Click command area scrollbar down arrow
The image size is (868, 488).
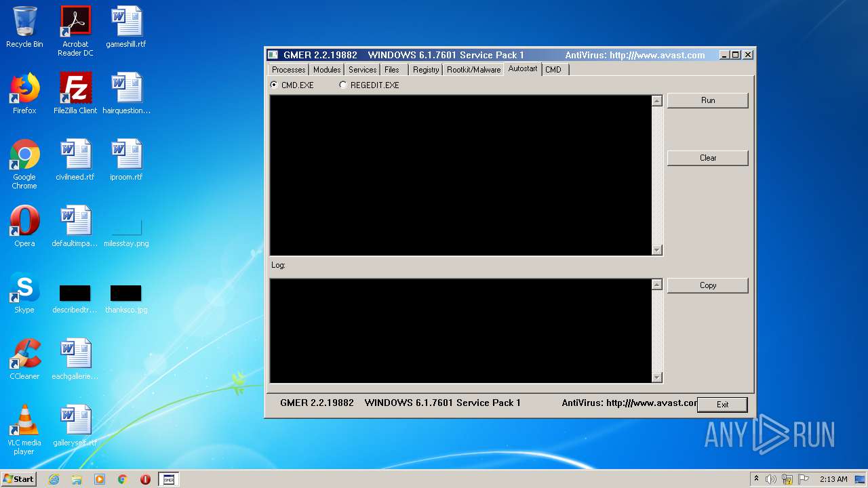656,250
